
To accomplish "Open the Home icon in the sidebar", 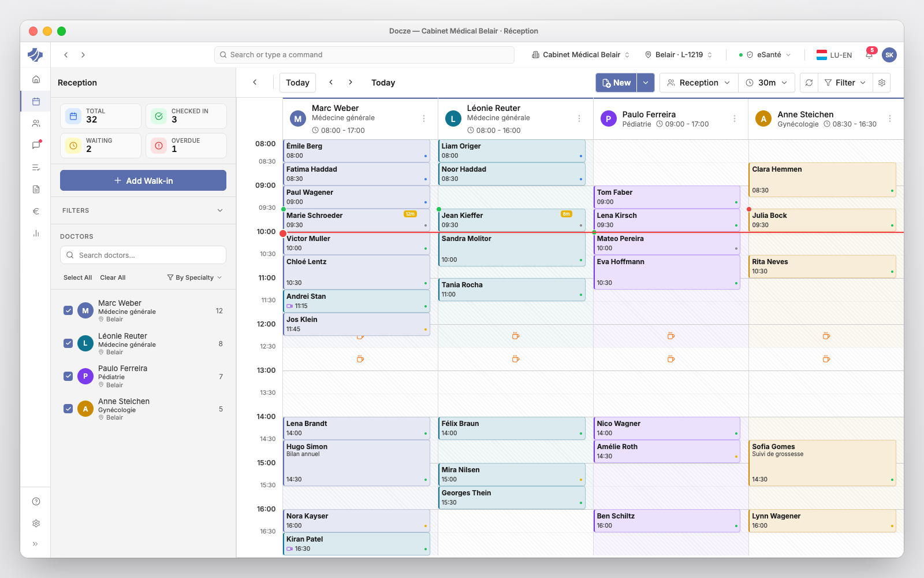I will tap(36, 79).
